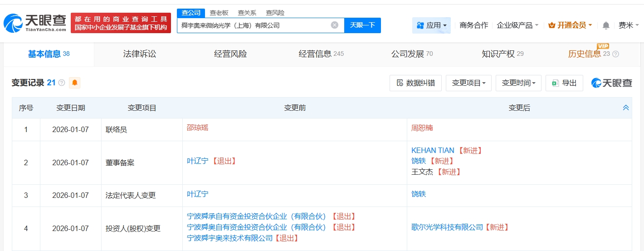
Task: Click help icon next to 变更记录 21
Action: pos(62,83)
